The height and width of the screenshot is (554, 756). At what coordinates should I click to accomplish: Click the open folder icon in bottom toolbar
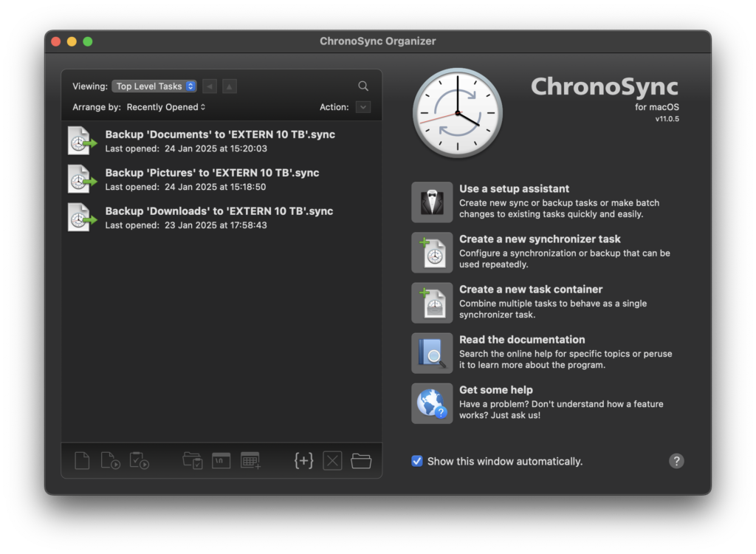point(361,461)
